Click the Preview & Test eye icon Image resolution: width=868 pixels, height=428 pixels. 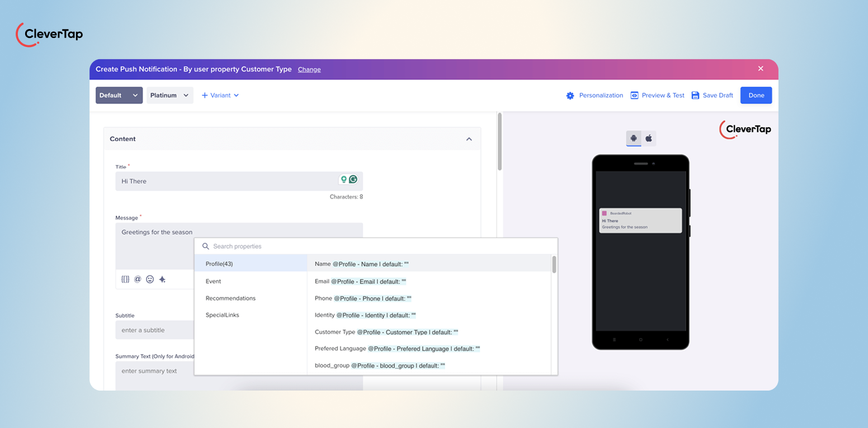pyautogui.click(x=634, y=96)
